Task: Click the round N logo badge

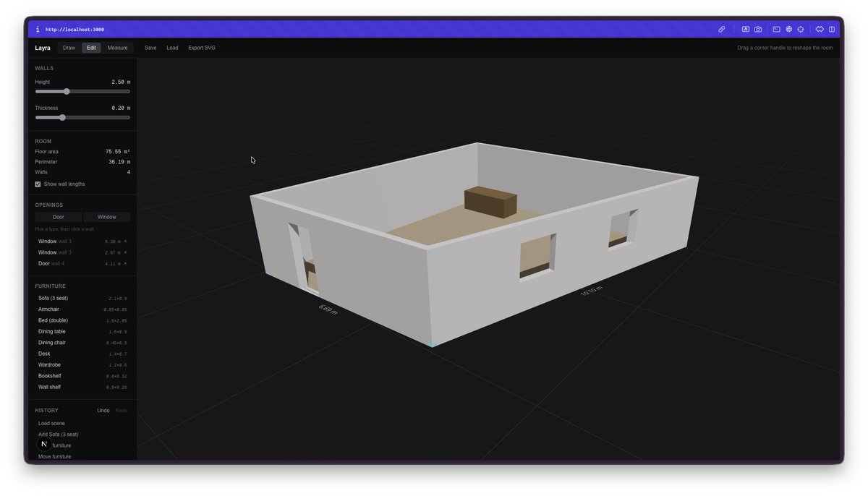Action: 44,444
